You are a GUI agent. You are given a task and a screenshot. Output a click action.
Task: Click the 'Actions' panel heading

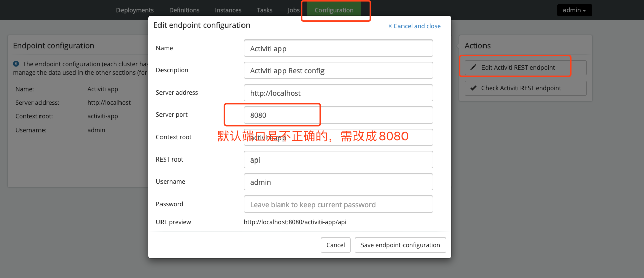pos(477,46)
